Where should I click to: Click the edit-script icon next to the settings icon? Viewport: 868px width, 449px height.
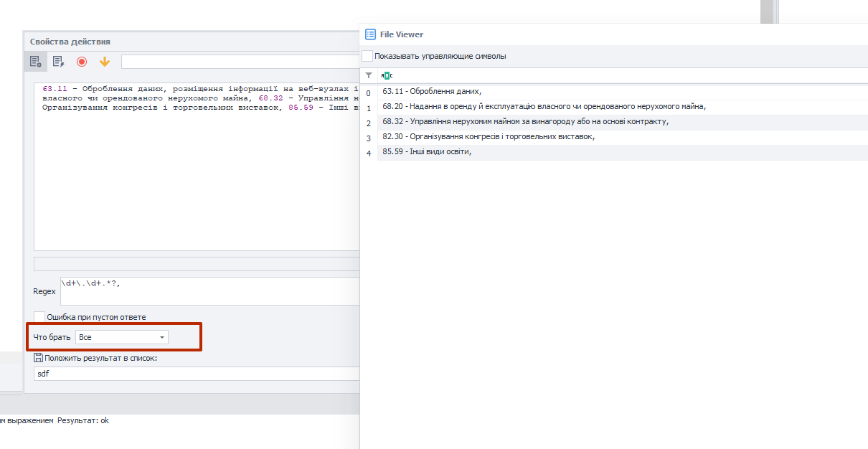59,62
